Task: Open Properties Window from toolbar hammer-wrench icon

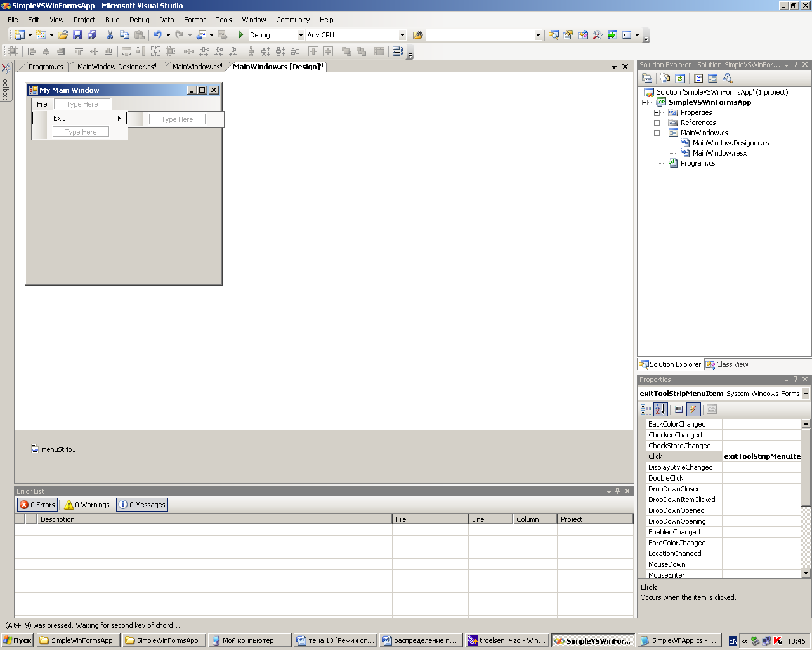Action: tap(598, 35)
